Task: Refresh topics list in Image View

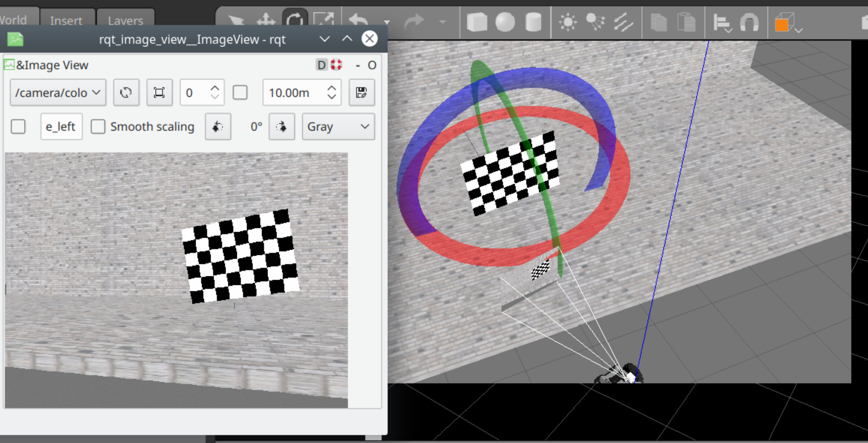Action: click(x=126, y=92)
